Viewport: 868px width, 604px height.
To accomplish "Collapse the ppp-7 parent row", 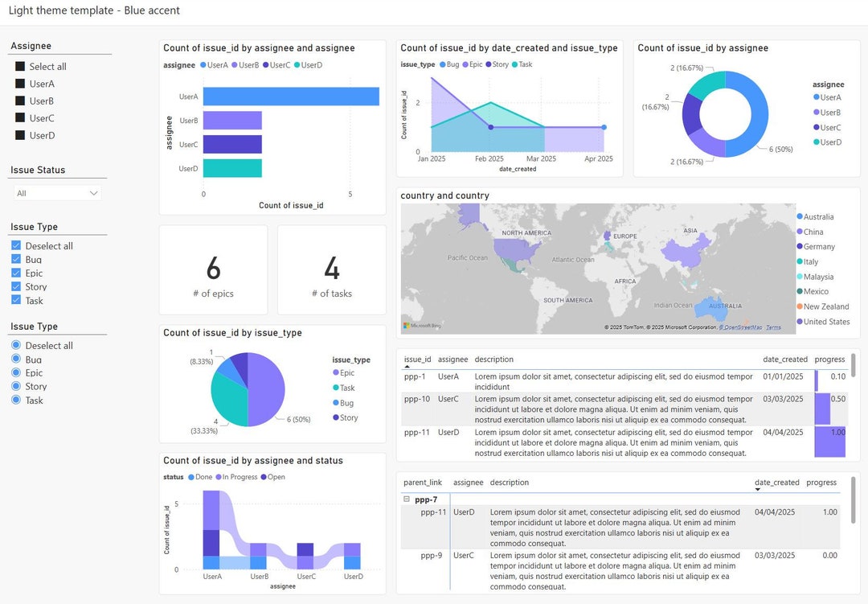I will pyautogui.click(x=408, y=499).
